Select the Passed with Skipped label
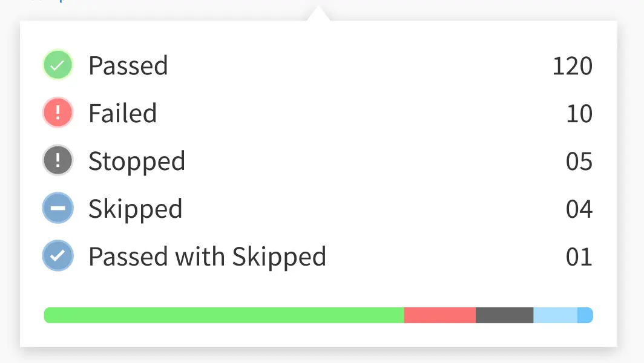Screen dimensions: 644x363 207,257
